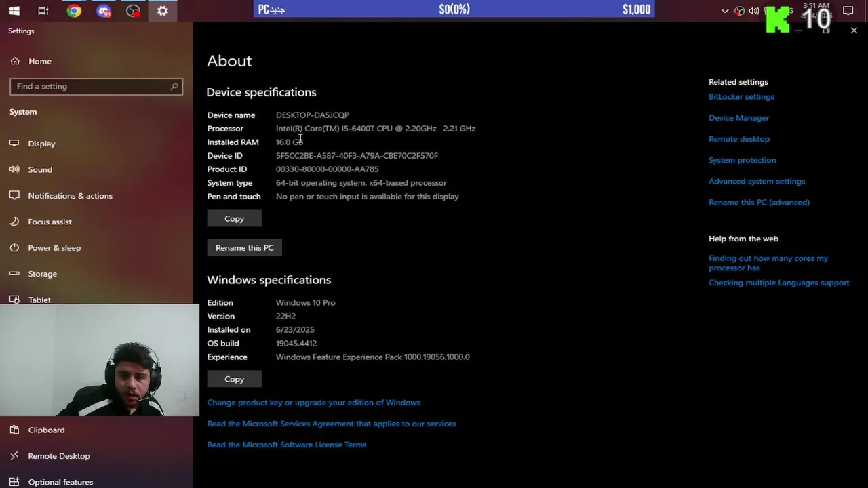Screen dimensions: 868x488
Task: Click the Settings gear taskbar icon
Action: 163,11
